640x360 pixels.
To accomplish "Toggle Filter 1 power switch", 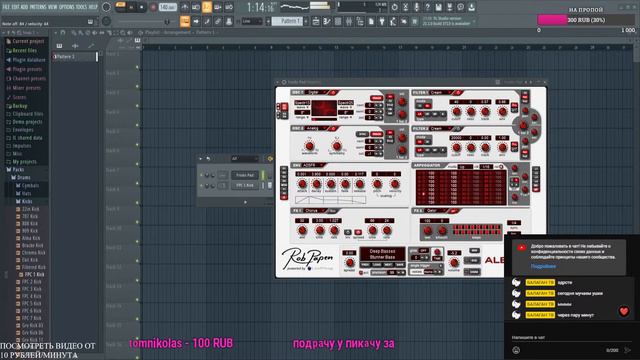I will pyautogui.click(x=458, y=93).
